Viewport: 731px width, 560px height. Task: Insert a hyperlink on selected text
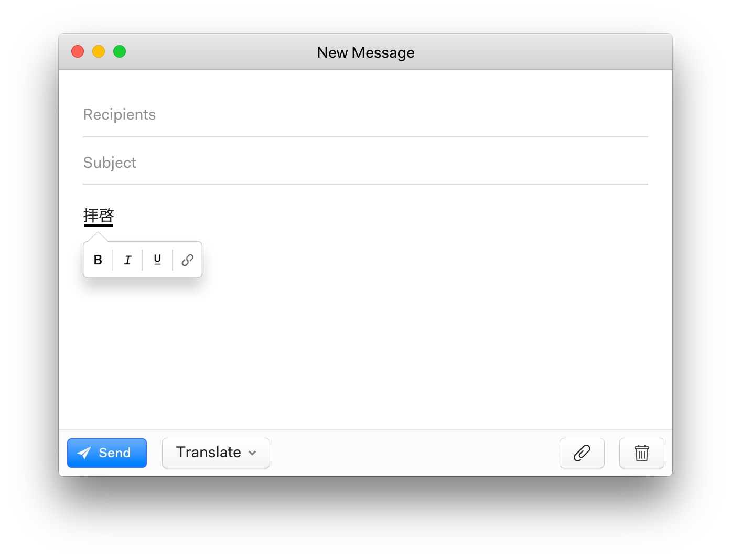[187, 260]
